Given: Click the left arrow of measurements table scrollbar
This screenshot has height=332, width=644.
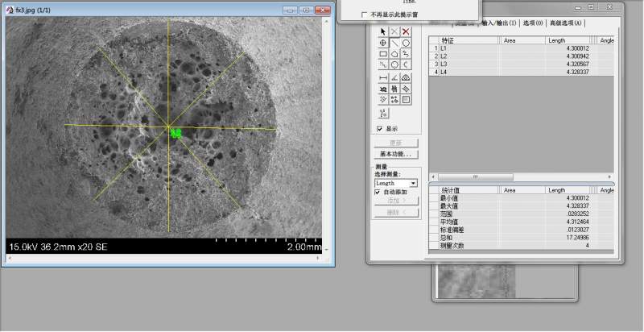Looking at the screenshot, I should pos(433,176).
